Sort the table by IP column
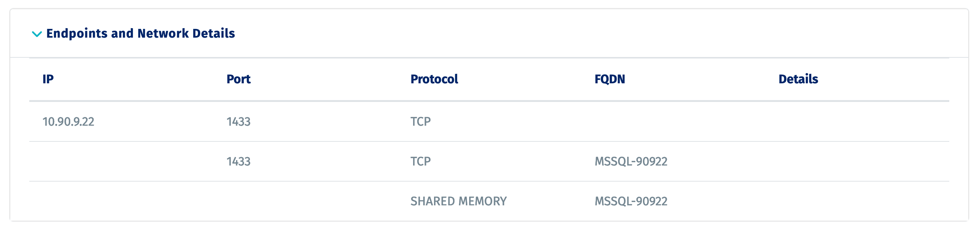This screenshot has width=980, height=228. 48,80
